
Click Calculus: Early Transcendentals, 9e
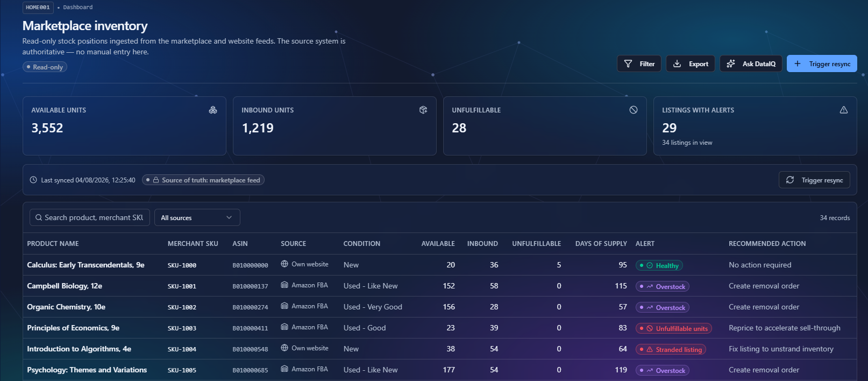pyautogui.click(x=86, y=265)
